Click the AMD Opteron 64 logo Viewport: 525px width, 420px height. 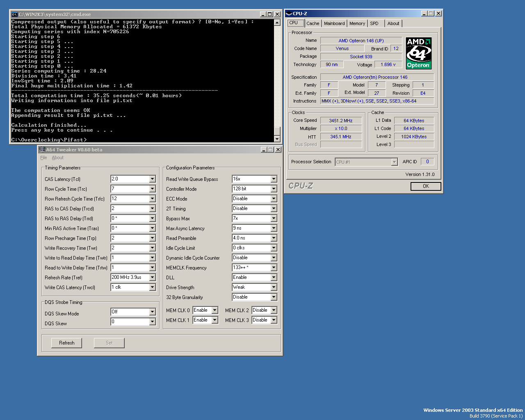pyautogui.click(x=418, y=53)
